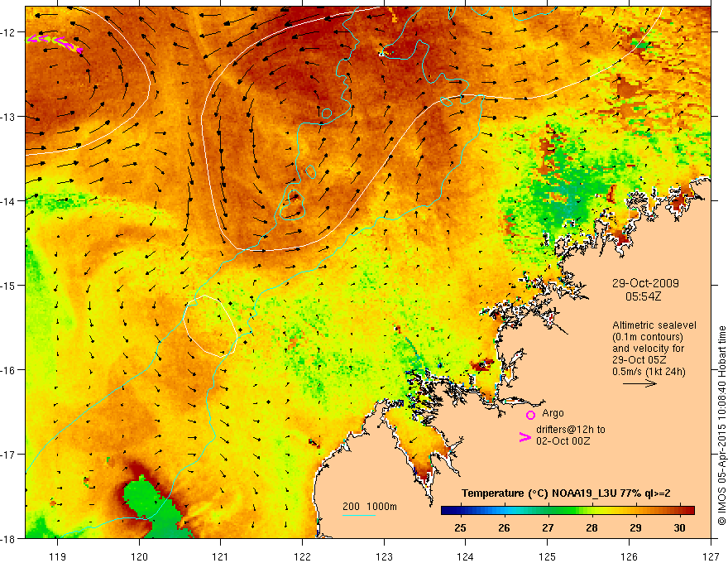The width and height of the screenshot is (728, 563).
Task: Click the 'Temperature (°C) NOAA19_L3U 77% ql>=2' title
Action: (566, 493)
